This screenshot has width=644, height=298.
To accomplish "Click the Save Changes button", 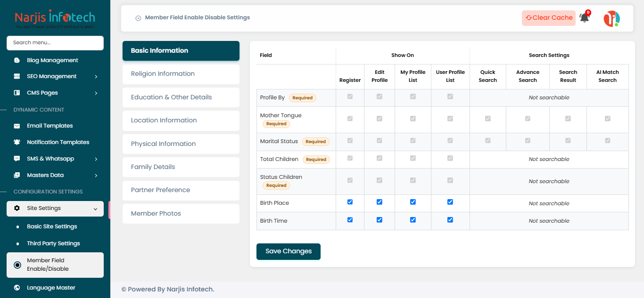I will tap(289, 251).
